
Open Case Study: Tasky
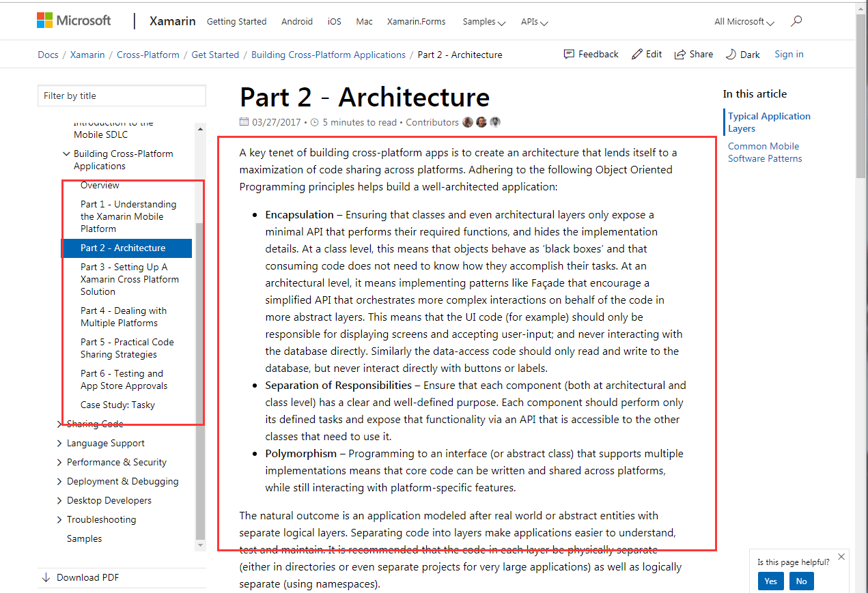click(117, 405)
